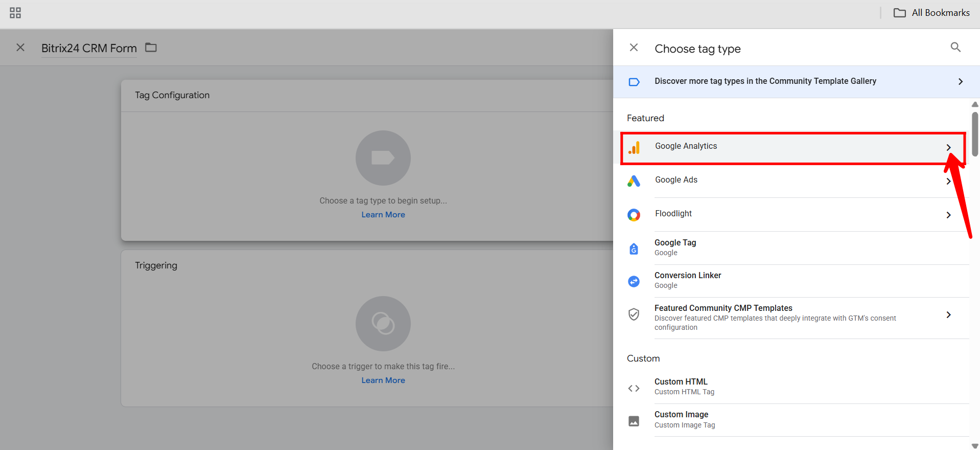The height and width of the screenshot is (450, 980).
Task: Click the folder icon next to the tag name
Action: click(x=151, y=48)
